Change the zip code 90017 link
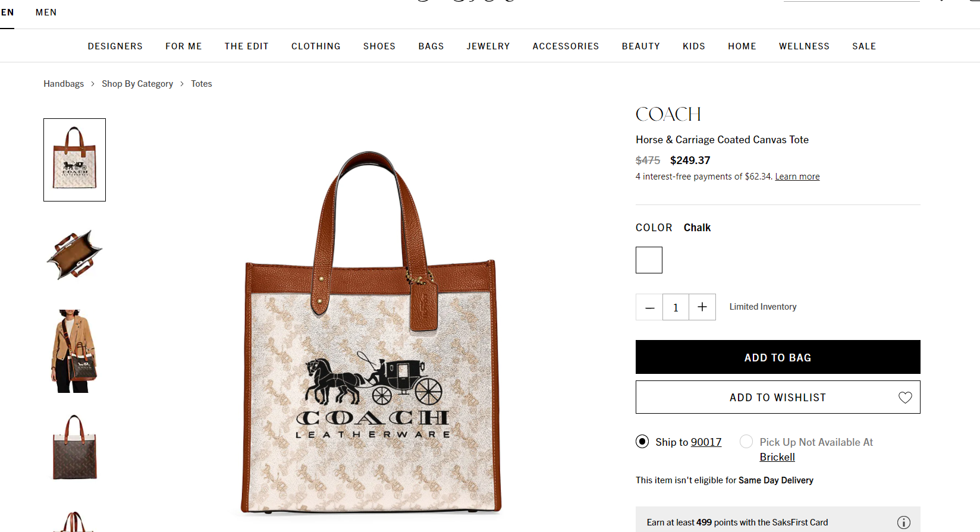Image resolution: width=980 pixels, height=532 pixels. tap(706, 442)
